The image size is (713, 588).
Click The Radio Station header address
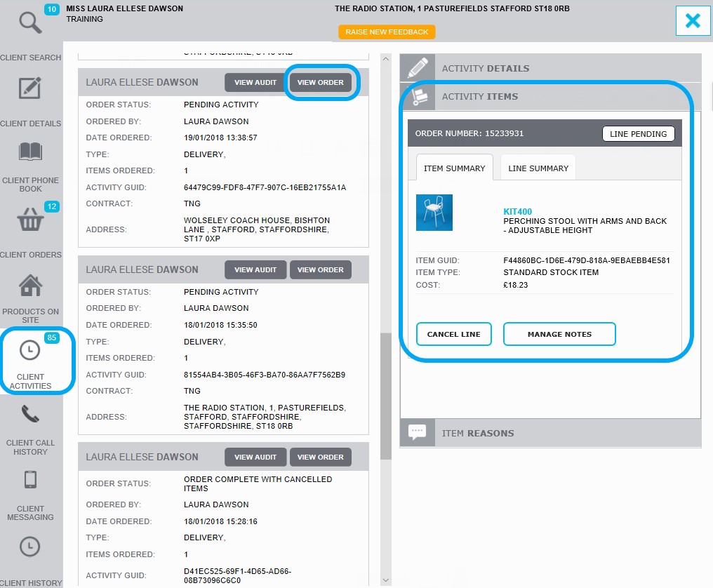point(453,8)
